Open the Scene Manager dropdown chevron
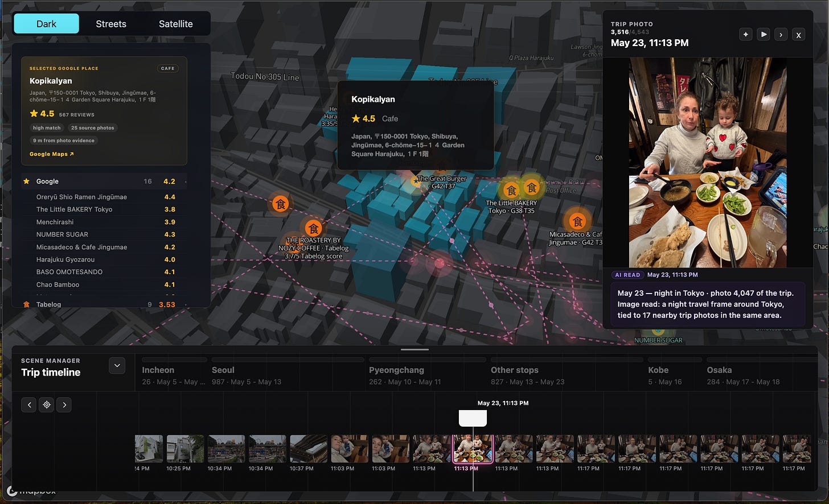 117,366
